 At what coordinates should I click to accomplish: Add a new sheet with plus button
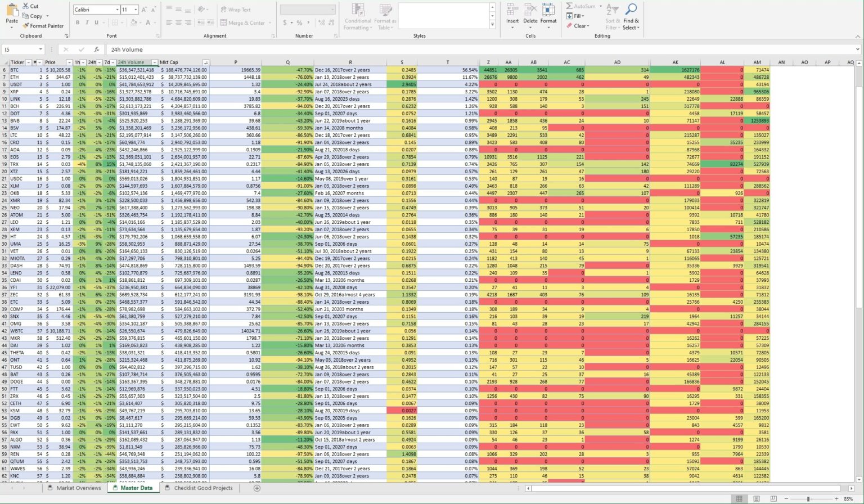click(x=257, y=488)
